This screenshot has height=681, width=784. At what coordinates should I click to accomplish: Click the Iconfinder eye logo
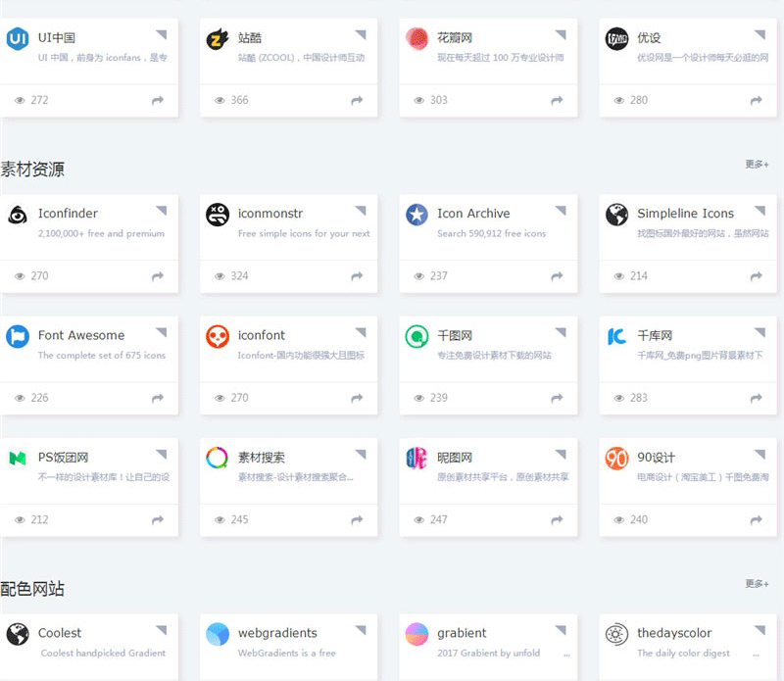[x=18, y=215]
